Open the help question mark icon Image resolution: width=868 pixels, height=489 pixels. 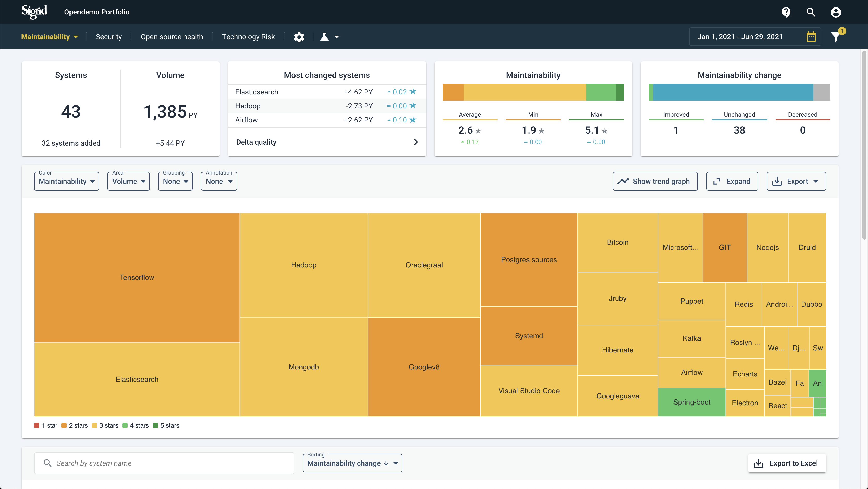786,12
